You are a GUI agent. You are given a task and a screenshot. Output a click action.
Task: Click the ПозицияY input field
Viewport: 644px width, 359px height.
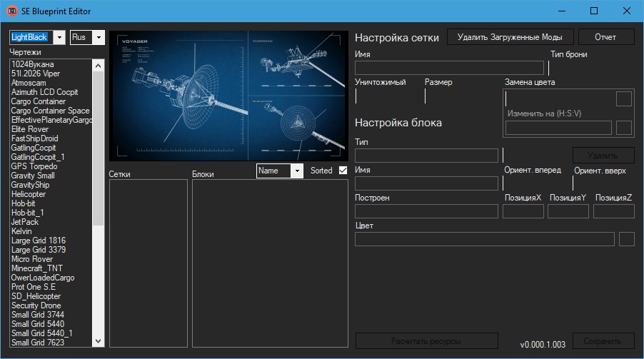coord(568,211)
